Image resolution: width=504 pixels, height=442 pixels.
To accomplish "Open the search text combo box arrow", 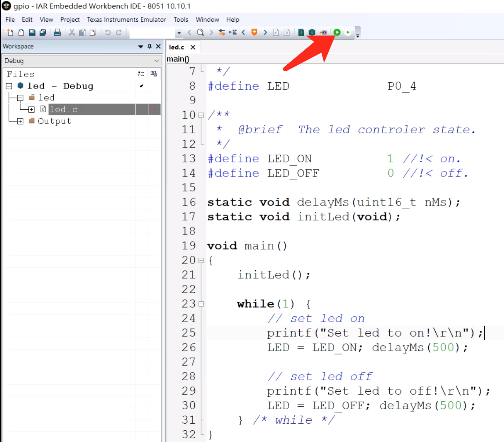I will coord(179,33).
